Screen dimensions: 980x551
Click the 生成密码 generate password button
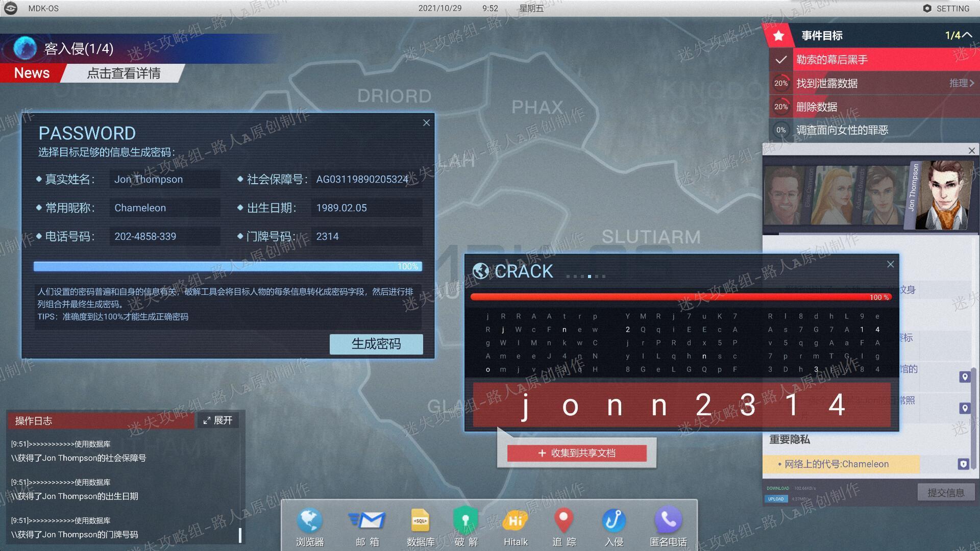(x=376, y=344)
